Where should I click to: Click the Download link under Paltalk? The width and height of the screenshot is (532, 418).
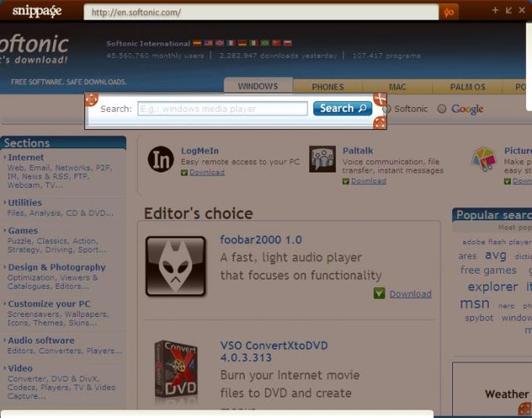pos(368,182)
